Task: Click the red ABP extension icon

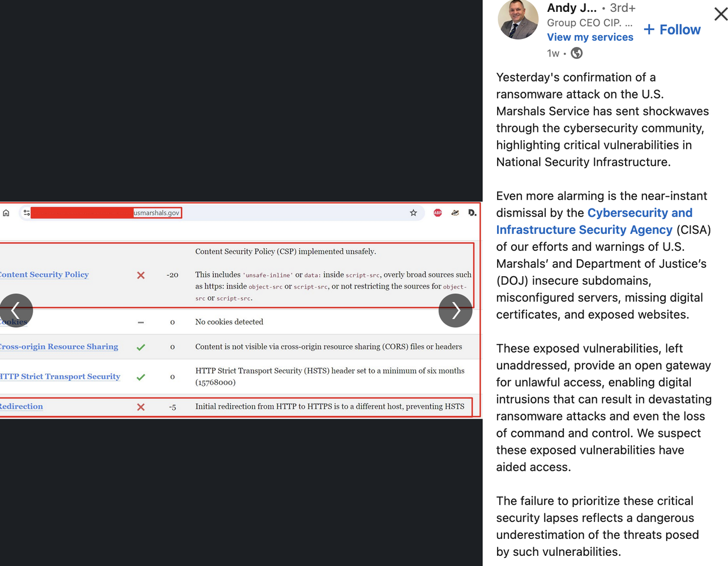Action: point(438,213)
